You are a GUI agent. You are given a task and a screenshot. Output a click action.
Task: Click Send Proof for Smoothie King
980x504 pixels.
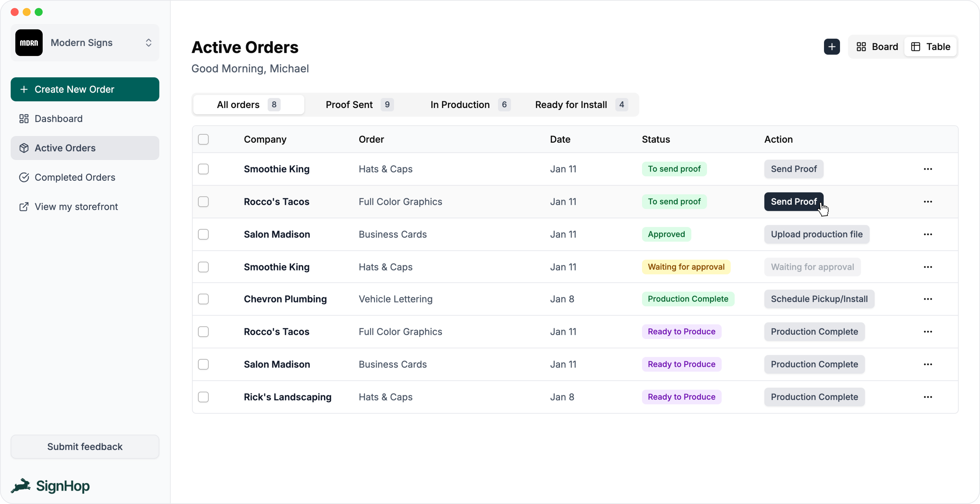click(x=793, y=169)
